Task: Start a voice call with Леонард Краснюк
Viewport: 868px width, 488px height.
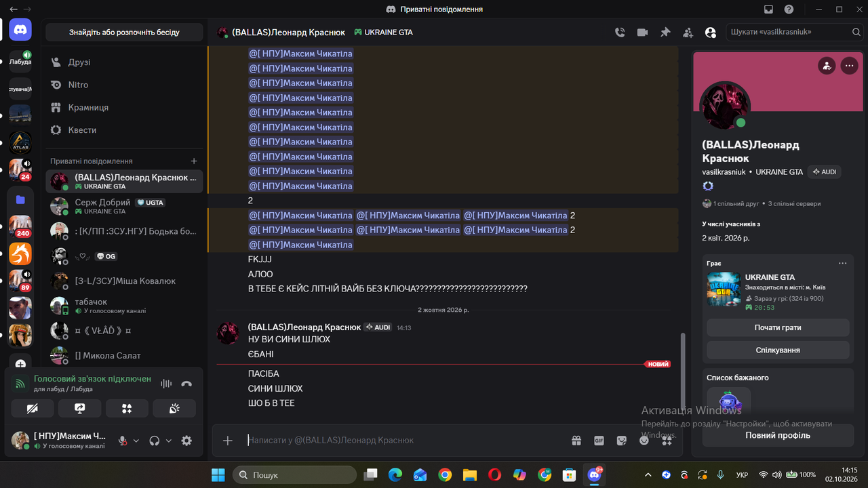Action: pyautogui.click(x=620, y=32)
